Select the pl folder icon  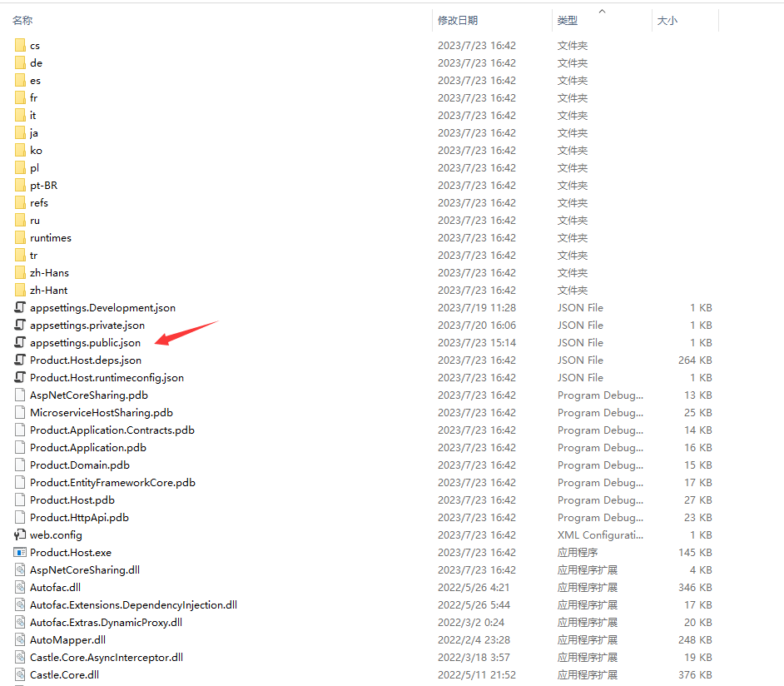[20, 168]
